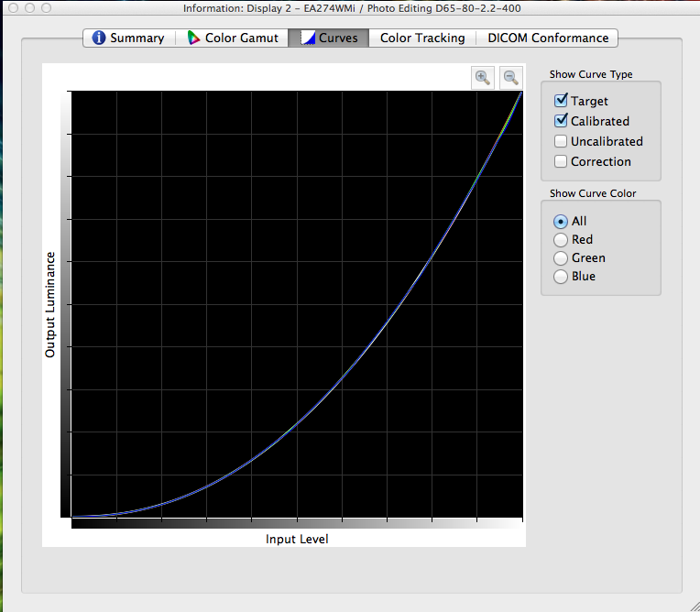Switch to DICOM Conformance tab
Image resolution: width=700 pixels, height=612 pixels.
(x=548, y=38)
